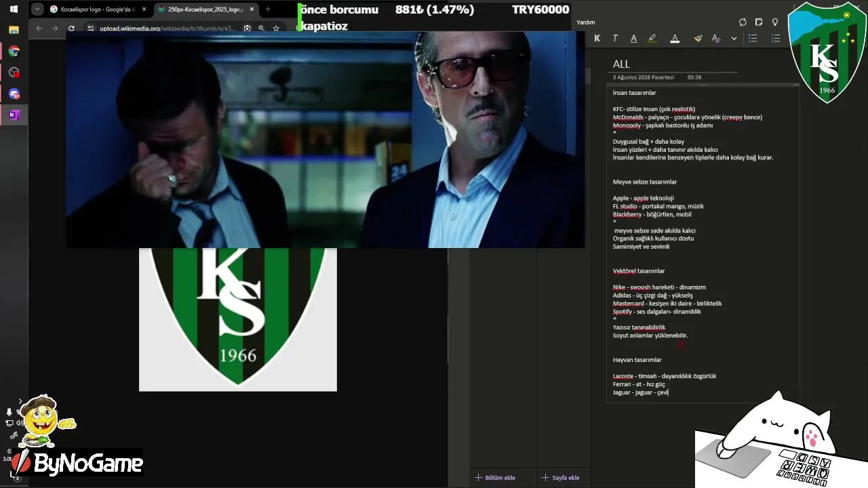The height and width of the screenshot is (488, 868).
Task: Click the Ferrari - at - hız güç line
Action: coord(639,384)
